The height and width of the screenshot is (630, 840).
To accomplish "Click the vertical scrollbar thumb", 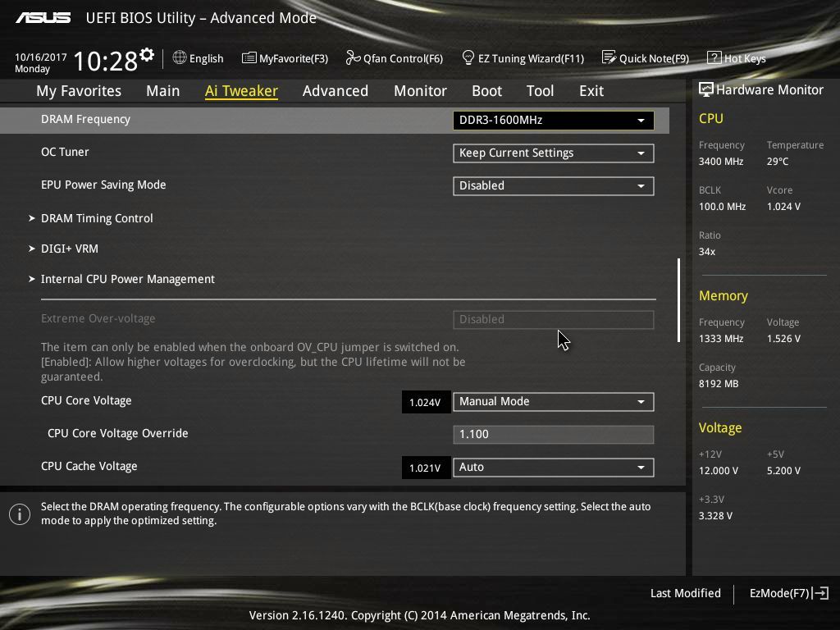I will (x=678, y=300).
